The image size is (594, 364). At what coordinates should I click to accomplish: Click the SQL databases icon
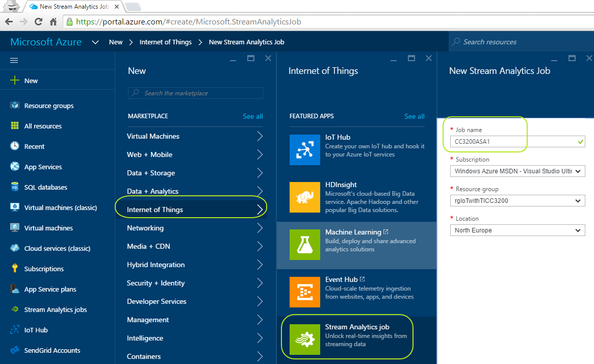tap(15, 187)
